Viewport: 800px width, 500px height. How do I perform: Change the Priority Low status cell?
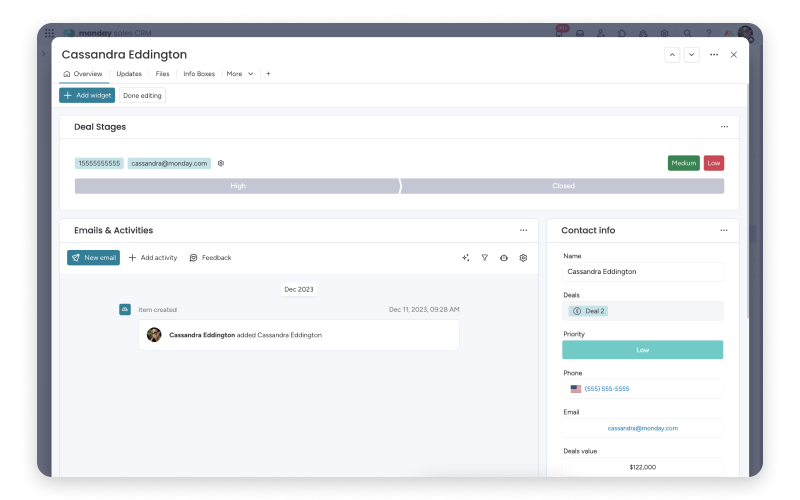coord(643,350)
